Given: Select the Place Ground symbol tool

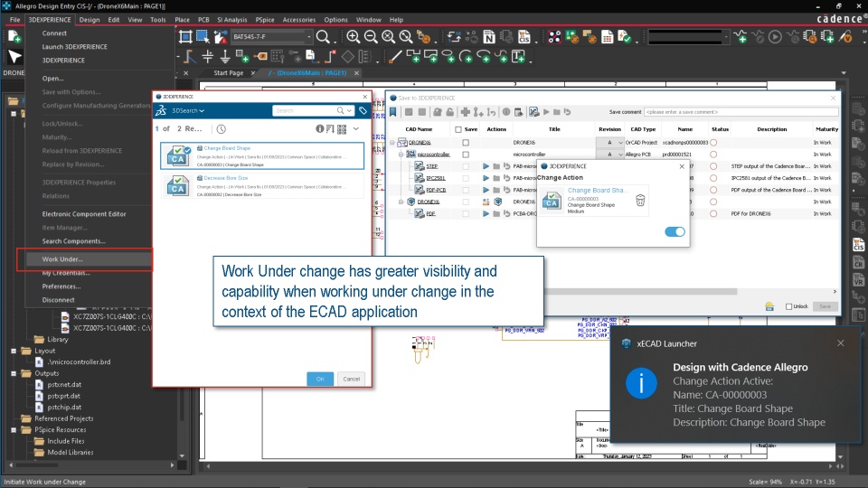Looking at the screenshot, I should tap(225, 56).
